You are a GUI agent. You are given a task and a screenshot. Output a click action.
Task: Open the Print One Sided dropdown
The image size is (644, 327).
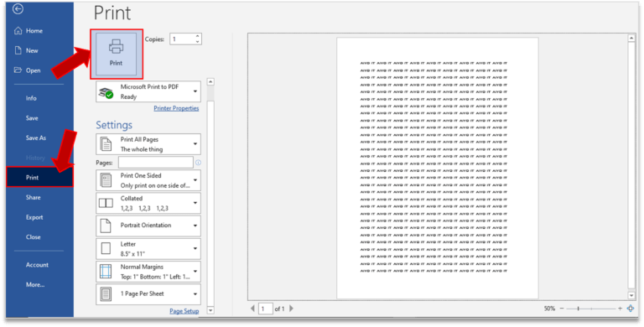coord(148,180)
